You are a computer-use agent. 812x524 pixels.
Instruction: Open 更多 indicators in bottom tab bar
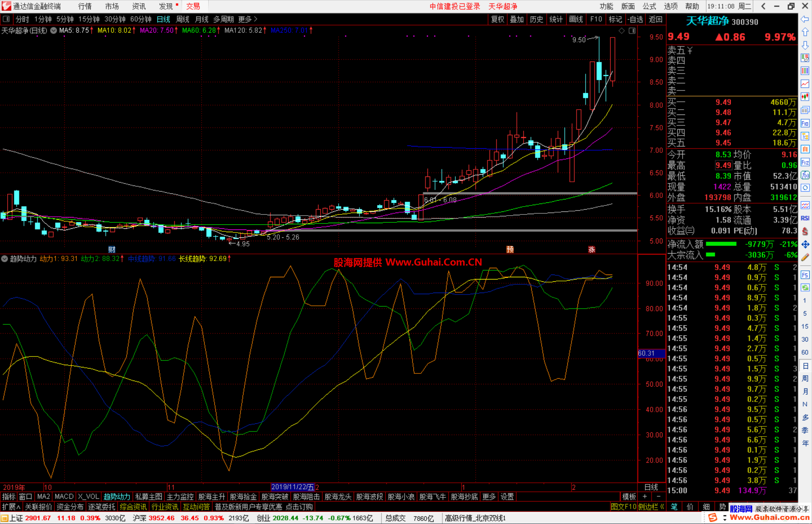click(489, 497)
